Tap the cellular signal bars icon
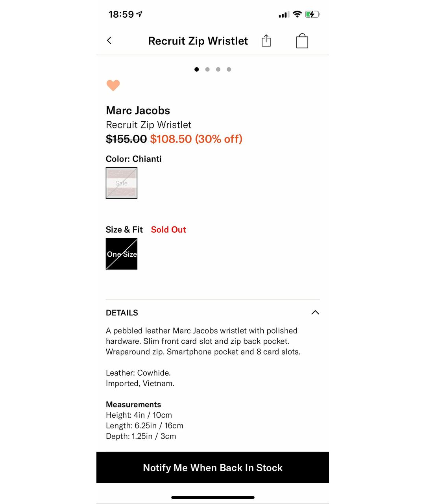Screen dimensions: 425x504 (x=284, y=15)
